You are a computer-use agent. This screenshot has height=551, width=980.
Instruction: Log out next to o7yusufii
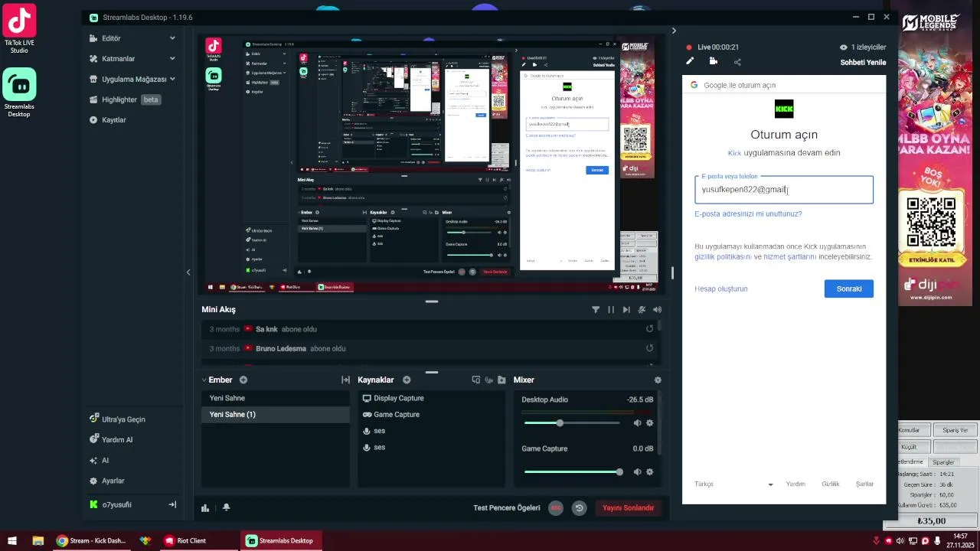point(172,504)
